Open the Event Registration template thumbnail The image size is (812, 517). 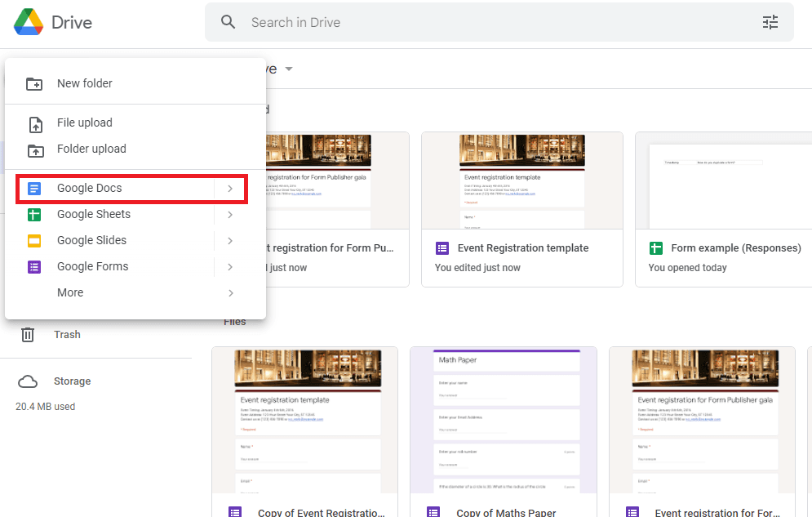[522, 181]
